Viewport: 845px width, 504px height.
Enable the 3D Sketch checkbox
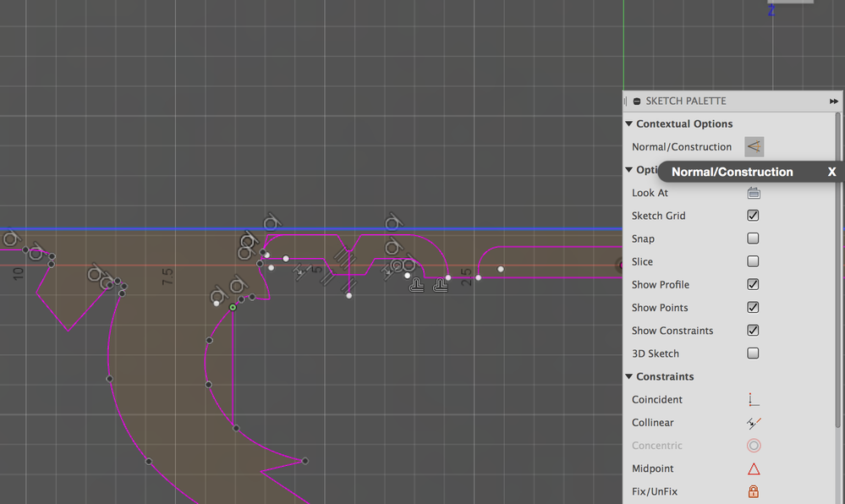point(753,353)
